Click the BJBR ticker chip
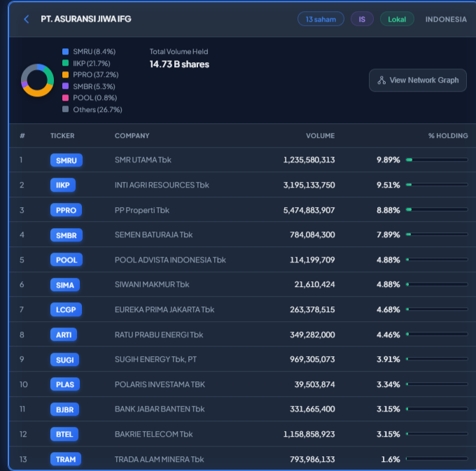This screenshot has height=471, width=476. point(66,409)
